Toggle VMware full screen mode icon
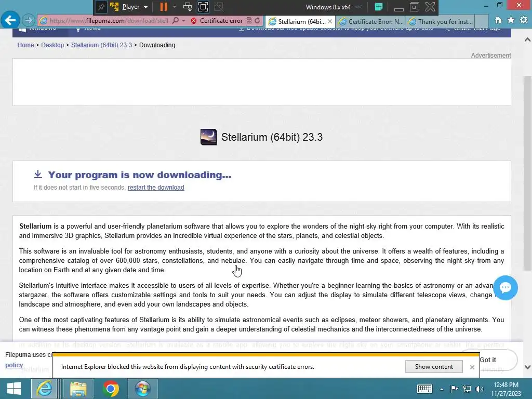This screenshot has width=532, height=399. pyautogui.click(x=203, y=7)
